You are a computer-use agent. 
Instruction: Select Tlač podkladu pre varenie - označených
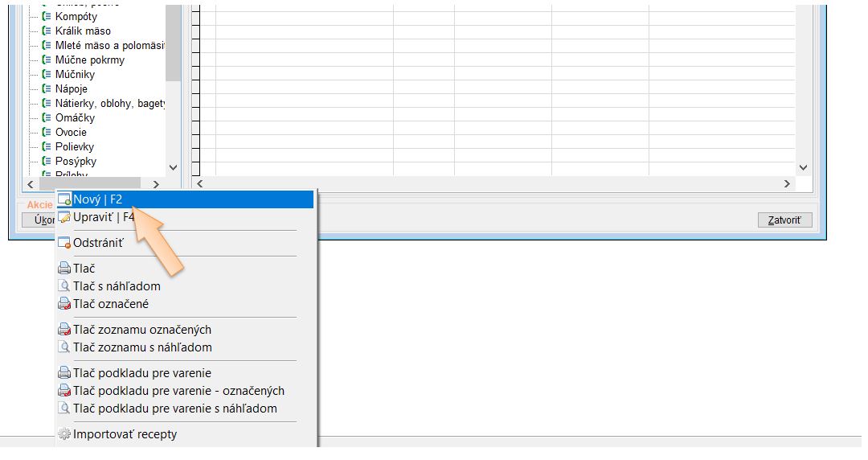(x=178, y=391)
